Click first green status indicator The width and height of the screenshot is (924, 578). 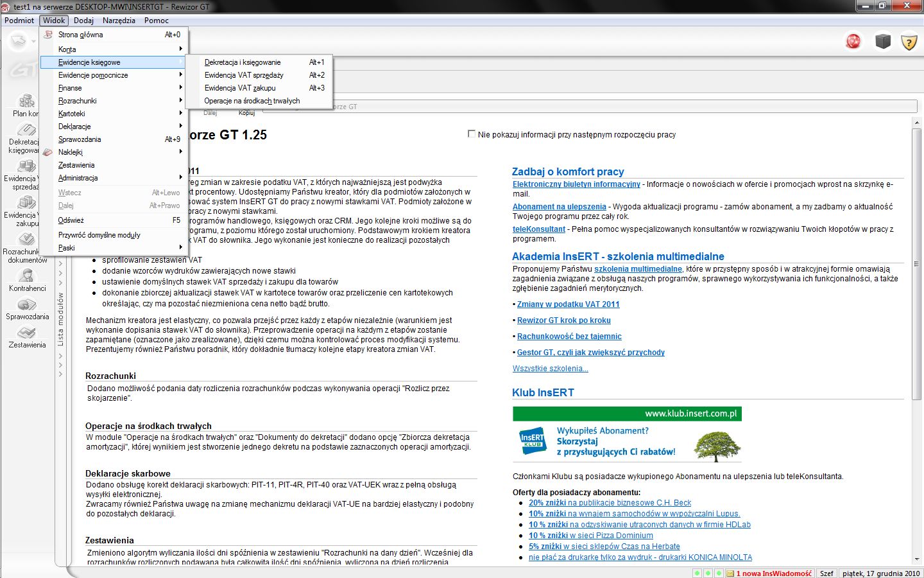[x=697, y=574]
